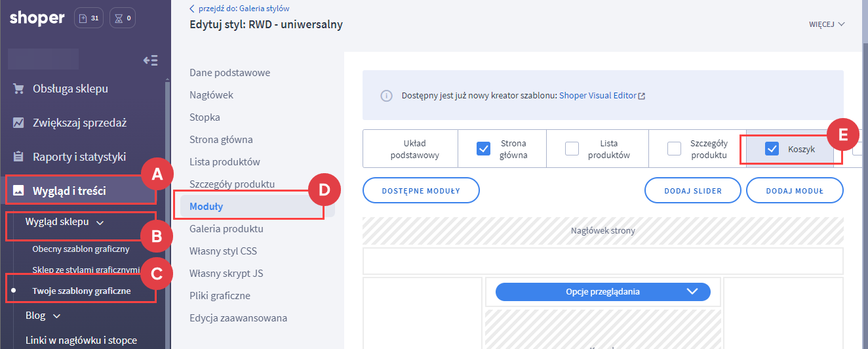The image size is (868, 349).
Task: Click the external link icon after Shoper Visual Editor
Action: click(642, 96)
